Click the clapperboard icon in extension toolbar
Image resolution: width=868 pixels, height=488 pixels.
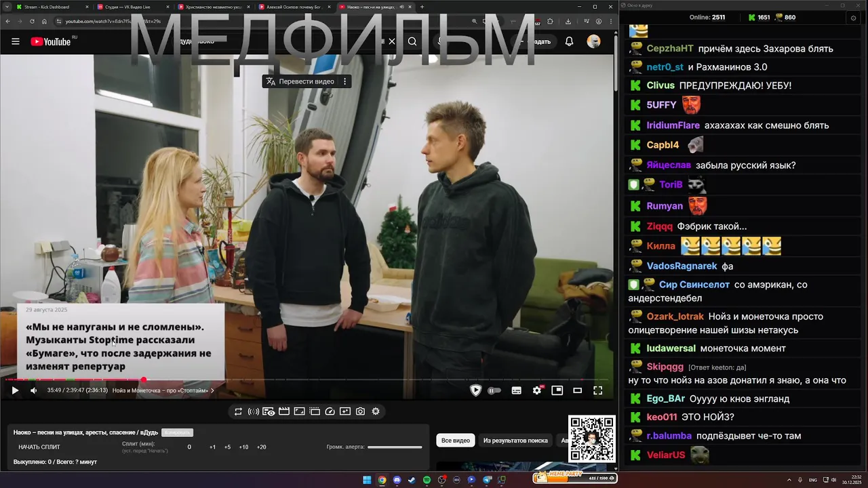(283, 411)
